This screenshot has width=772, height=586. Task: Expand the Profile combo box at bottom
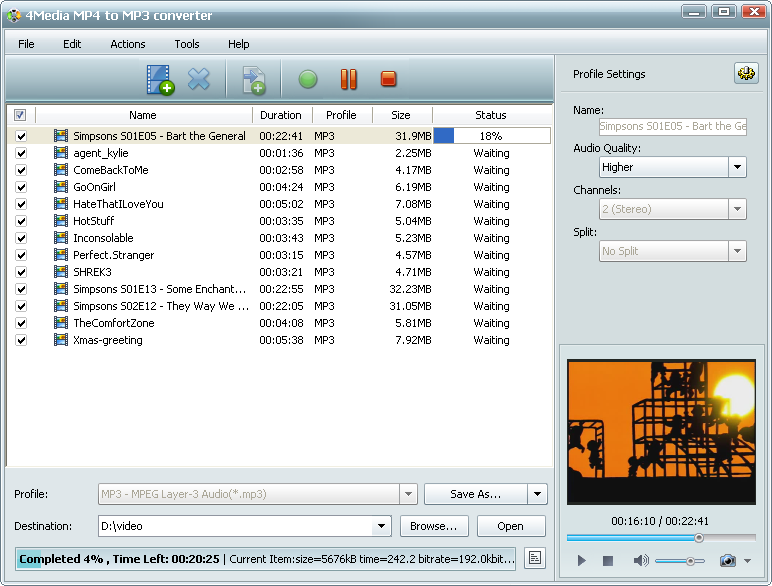coord(408,494)
